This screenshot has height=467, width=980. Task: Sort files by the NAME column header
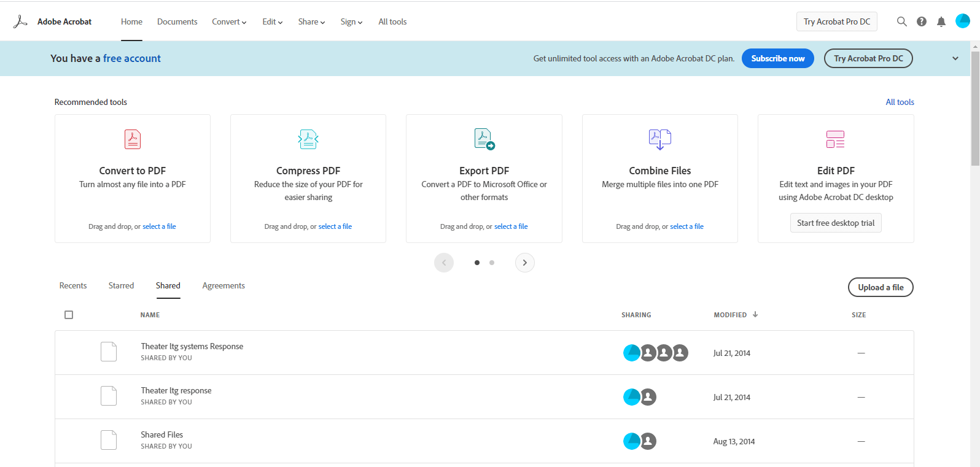pyautogui.click(x=150, y=315)
